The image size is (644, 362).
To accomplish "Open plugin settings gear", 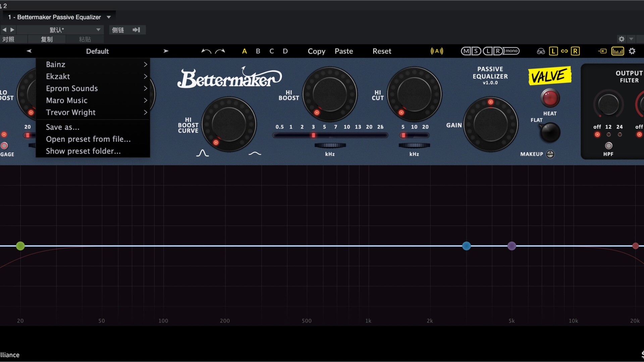I will point(632,51).
